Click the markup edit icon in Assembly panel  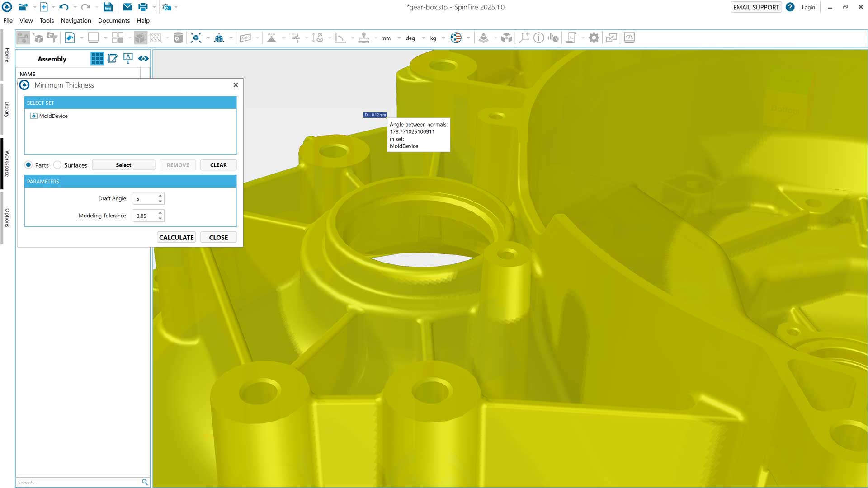113,59
